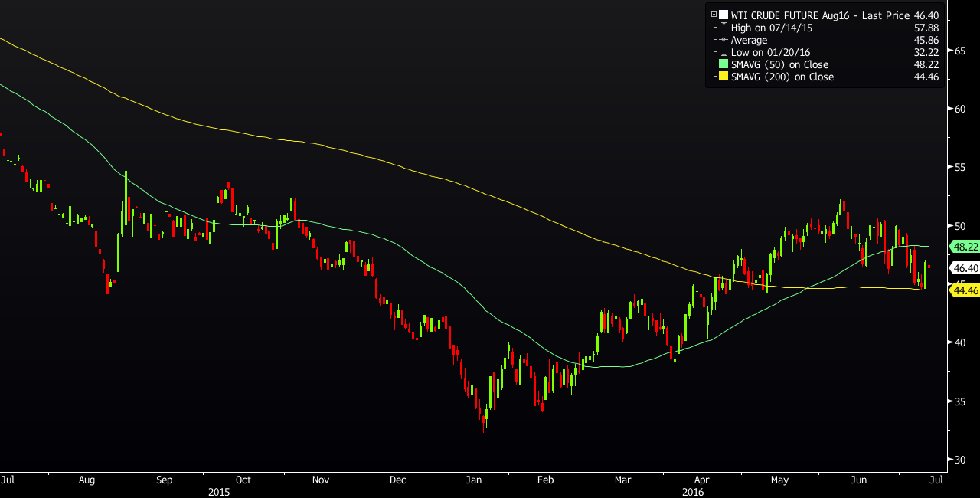Click the Feb label on time axis
Image resolution: width=980 pixels, height=498 pixels.
pos(545,480)
